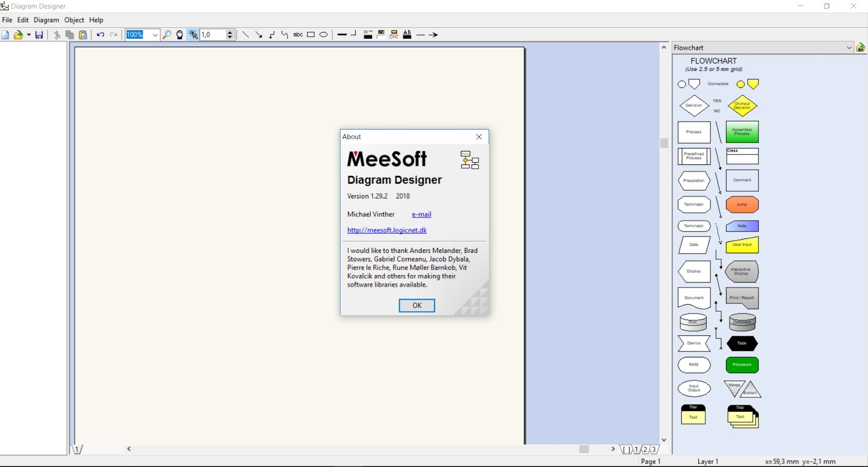
Task: Select the hand pan tool
Action: click(x=180, y=35)
